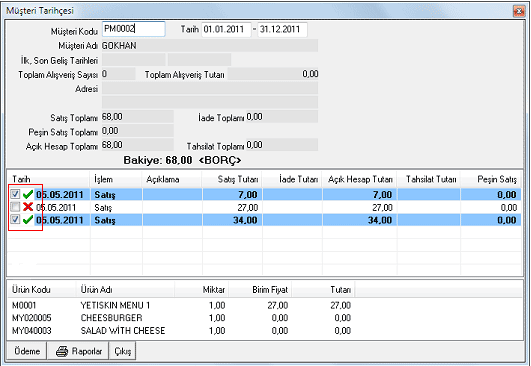This screenshot has height=366, width=531.
Task: Select the MY040003 product code
Action: (x=31, y=330)
